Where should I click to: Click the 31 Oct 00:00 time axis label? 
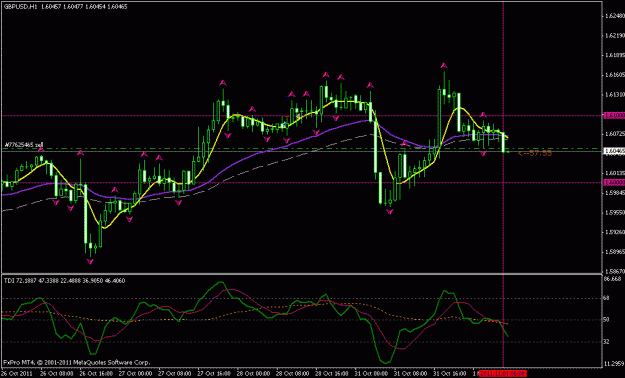(x=372, y=374)
